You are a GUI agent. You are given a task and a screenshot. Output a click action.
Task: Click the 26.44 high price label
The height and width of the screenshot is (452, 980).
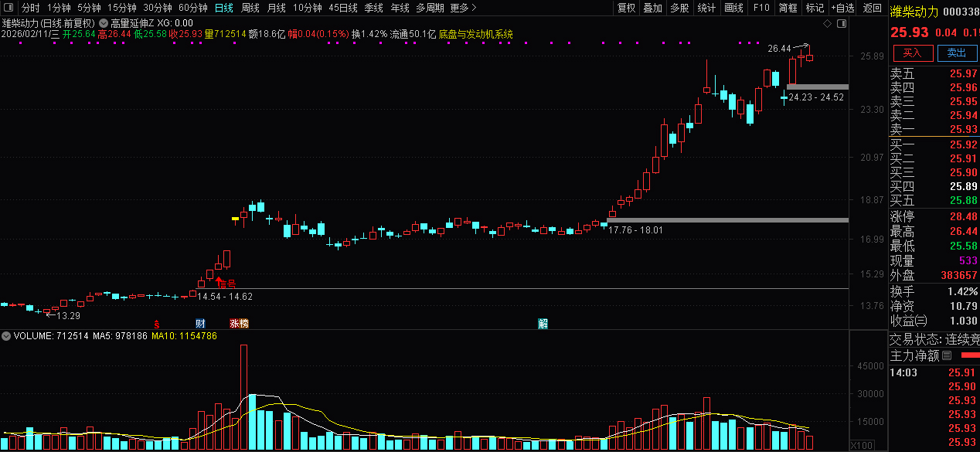click(x=779, y=48)
